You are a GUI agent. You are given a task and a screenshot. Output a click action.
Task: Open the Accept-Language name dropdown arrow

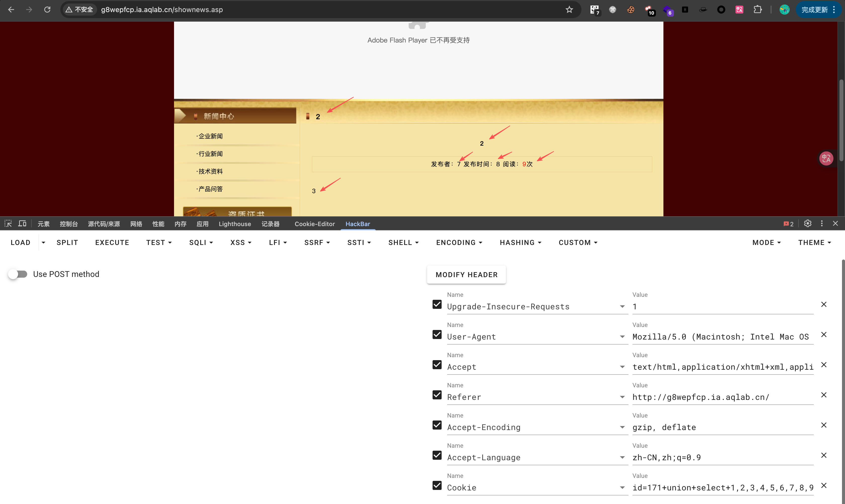point(622,457)
